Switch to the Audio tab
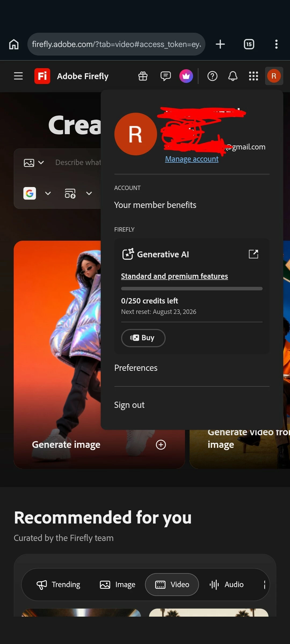This screenshot has height=644, width=290. (227, 584)
